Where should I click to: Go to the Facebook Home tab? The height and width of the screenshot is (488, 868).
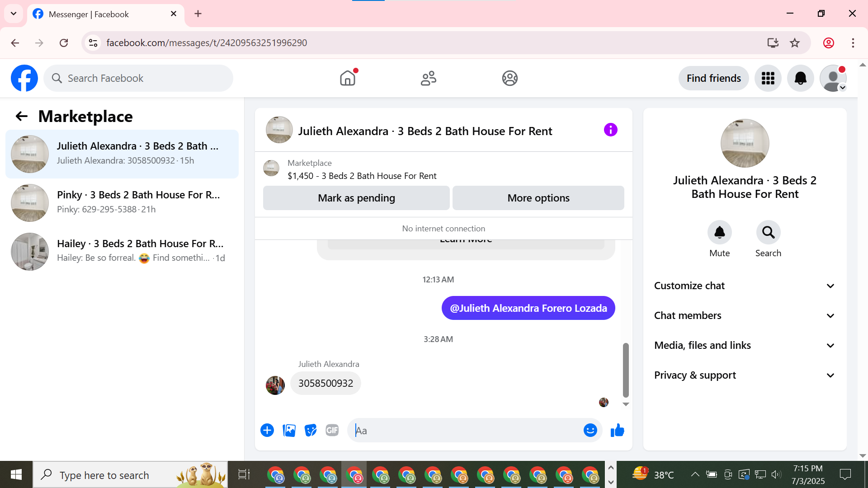(x=348, y=78)
